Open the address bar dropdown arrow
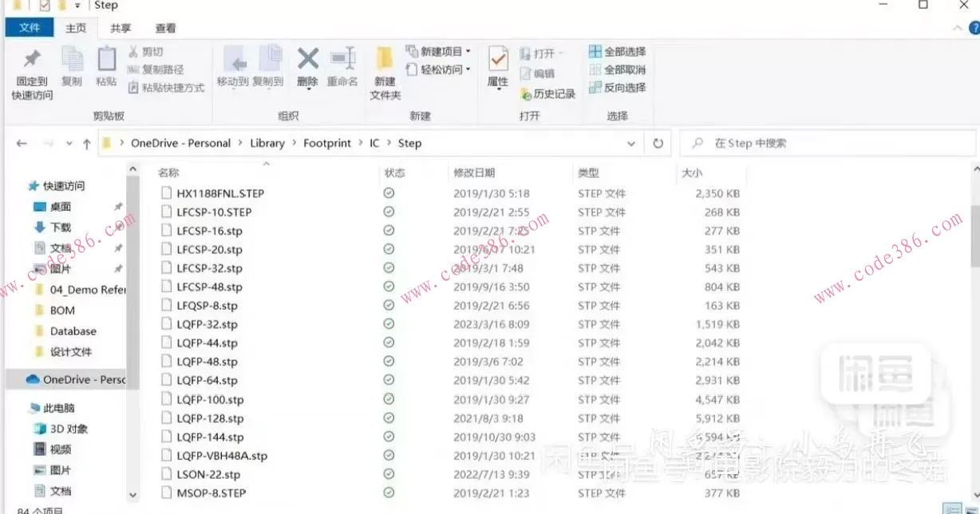 point(631,143)
